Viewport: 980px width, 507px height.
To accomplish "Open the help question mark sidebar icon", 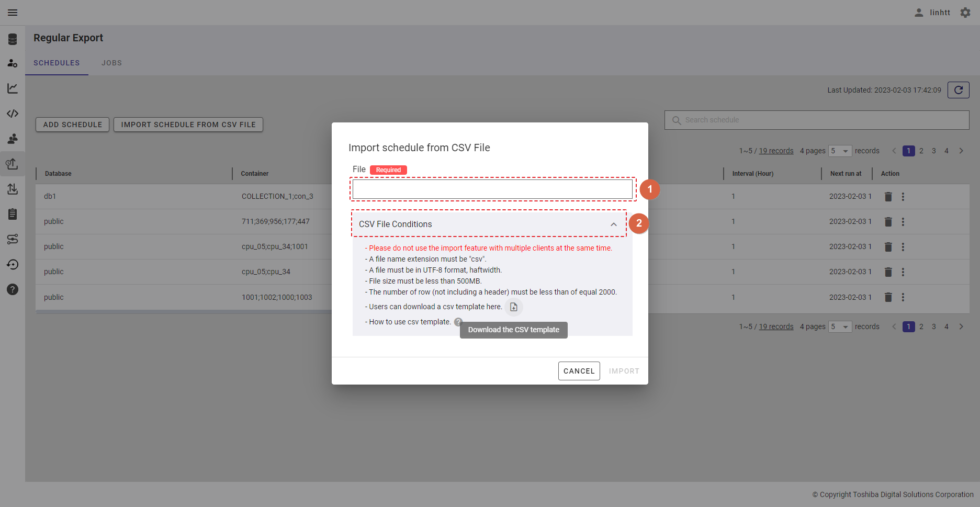I will [13, 289].
